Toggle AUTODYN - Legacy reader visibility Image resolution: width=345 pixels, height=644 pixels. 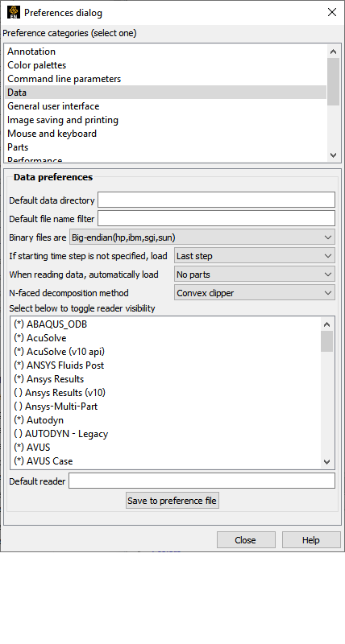60,434
